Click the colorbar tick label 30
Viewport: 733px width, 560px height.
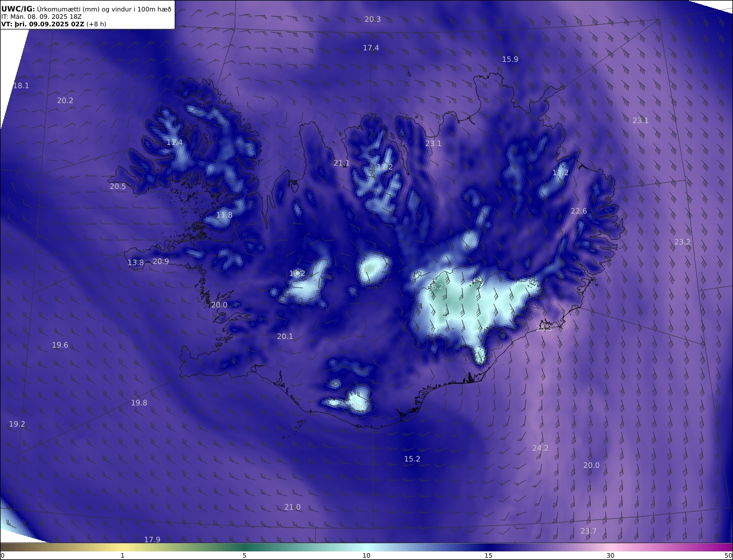[610, 555]
